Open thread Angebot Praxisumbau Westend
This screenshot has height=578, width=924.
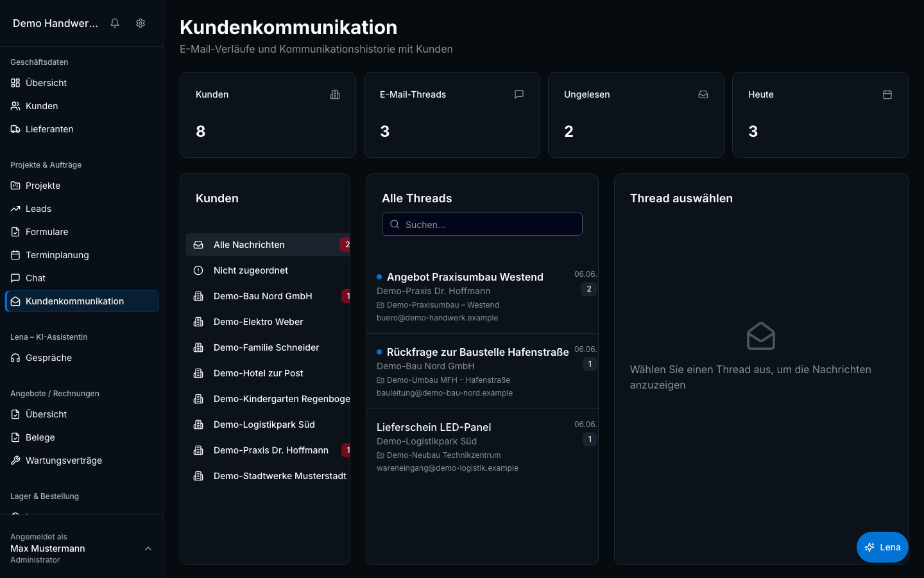click(482, 296)
